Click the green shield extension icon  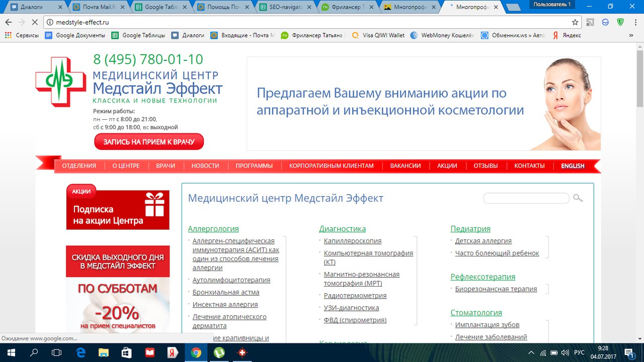coord(621,22)
